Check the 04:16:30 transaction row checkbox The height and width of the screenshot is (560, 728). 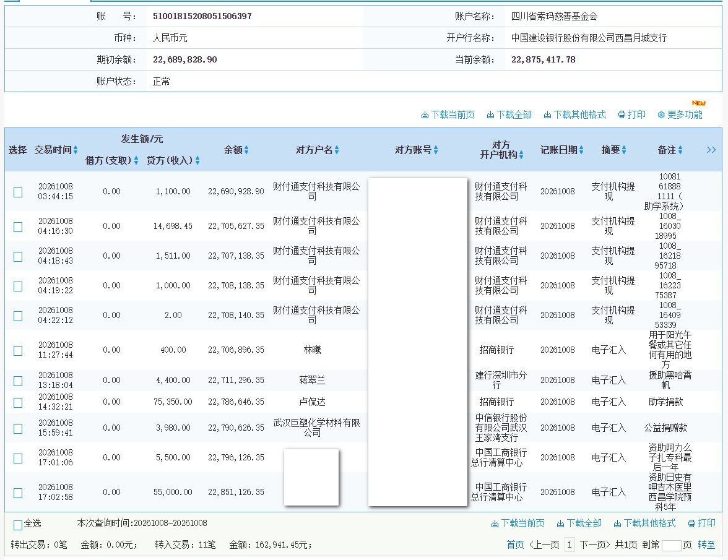18,227
